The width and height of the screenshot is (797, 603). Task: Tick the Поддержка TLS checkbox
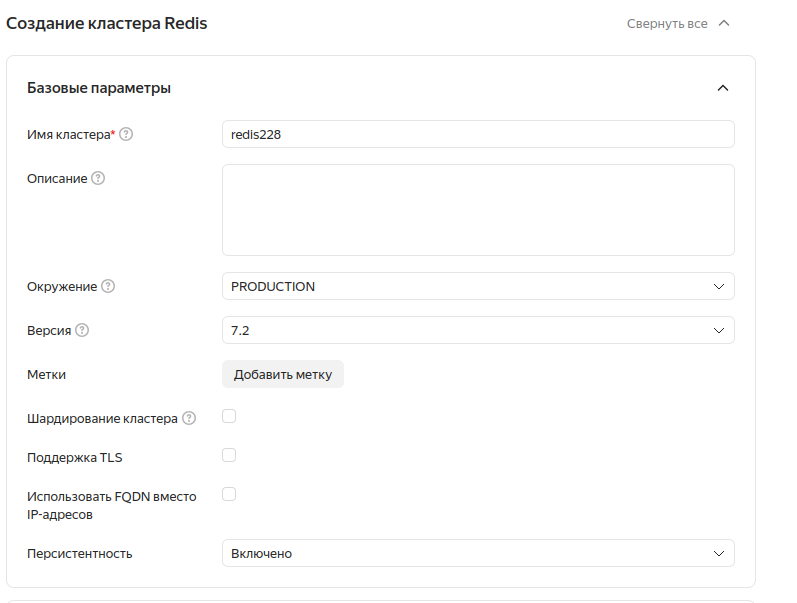tap(229, 455)
